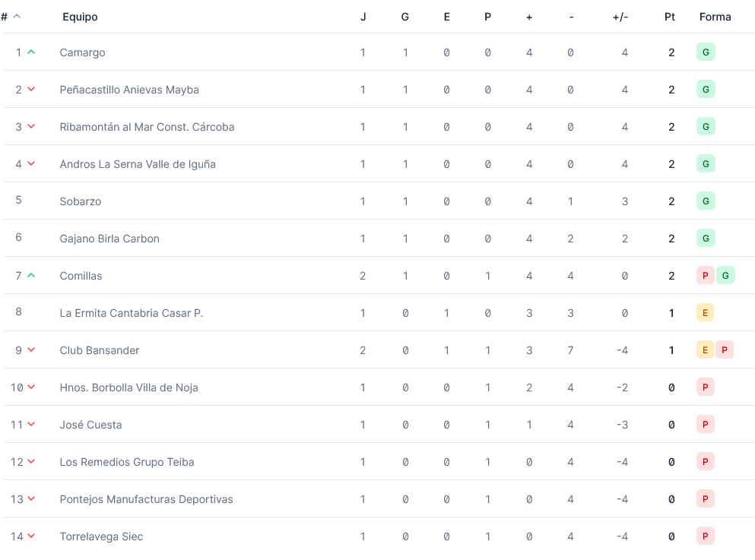Click red down arrow beside Torrelavega Siec rank
This screenshot has height=560, width=755.
pyautogui.click(x=31, y=536)
